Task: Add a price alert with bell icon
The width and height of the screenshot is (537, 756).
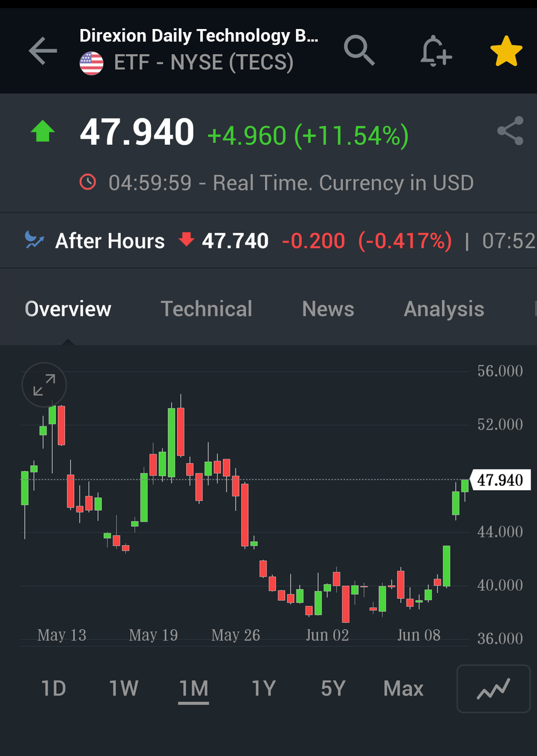Action: point(436,50)
